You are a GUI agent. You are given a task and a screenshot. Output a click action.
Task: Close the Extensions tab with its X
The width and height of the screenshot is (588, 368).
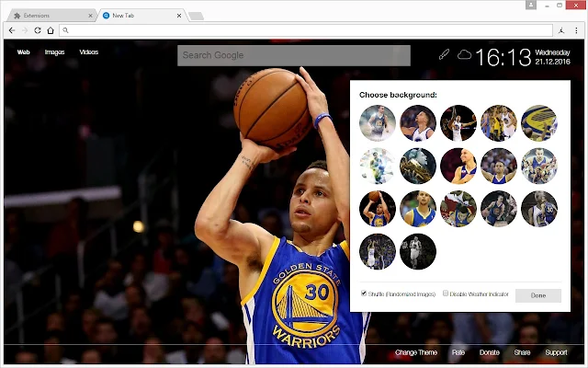coord(90,16)
